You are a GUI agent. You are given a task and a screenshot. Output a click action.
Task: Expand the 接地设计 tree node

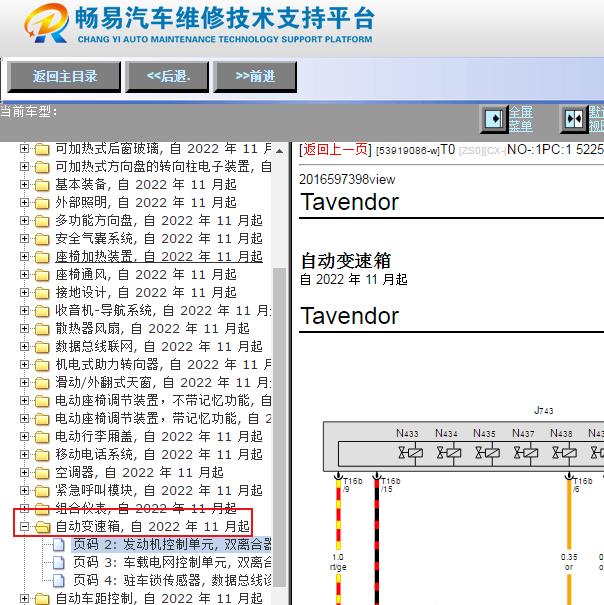pos(24,292)
